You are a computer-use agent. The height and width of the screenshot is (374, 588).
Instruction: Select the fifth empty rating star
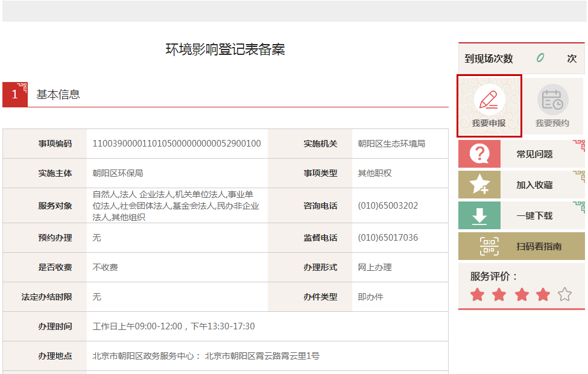pyautogui.click(x=564, y=294)
